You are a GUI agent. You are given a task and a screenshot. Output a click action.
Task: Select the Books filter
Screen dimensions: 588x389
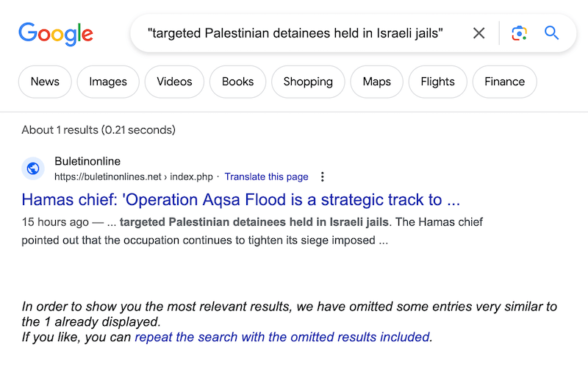[x=237, y=82]
